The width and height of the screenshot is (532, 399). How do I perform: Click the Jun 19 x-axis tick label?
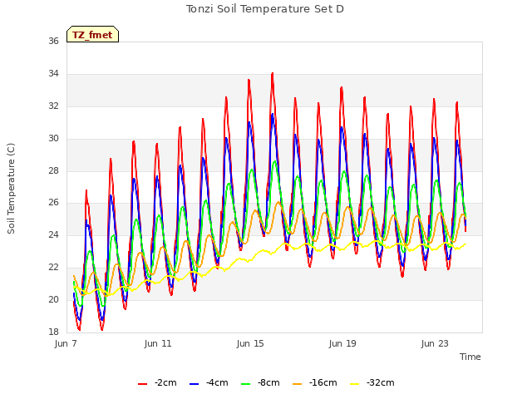coord(342,343)
